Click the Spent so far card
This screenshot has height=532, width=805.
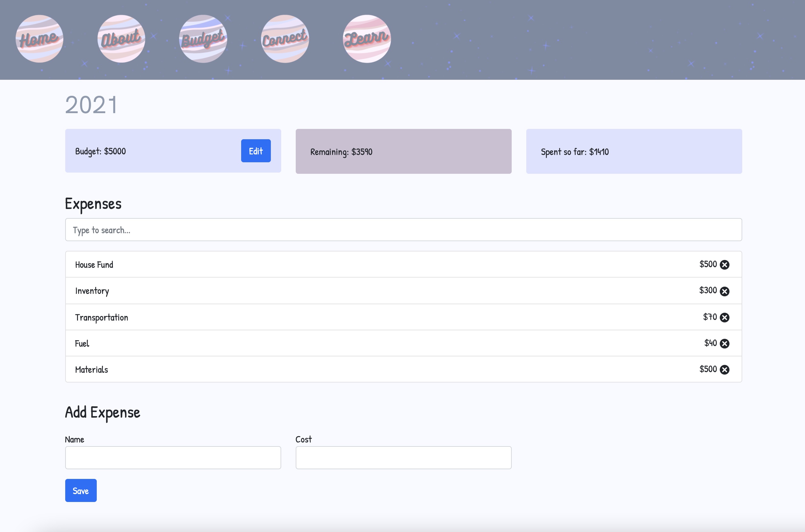[634, 151]
